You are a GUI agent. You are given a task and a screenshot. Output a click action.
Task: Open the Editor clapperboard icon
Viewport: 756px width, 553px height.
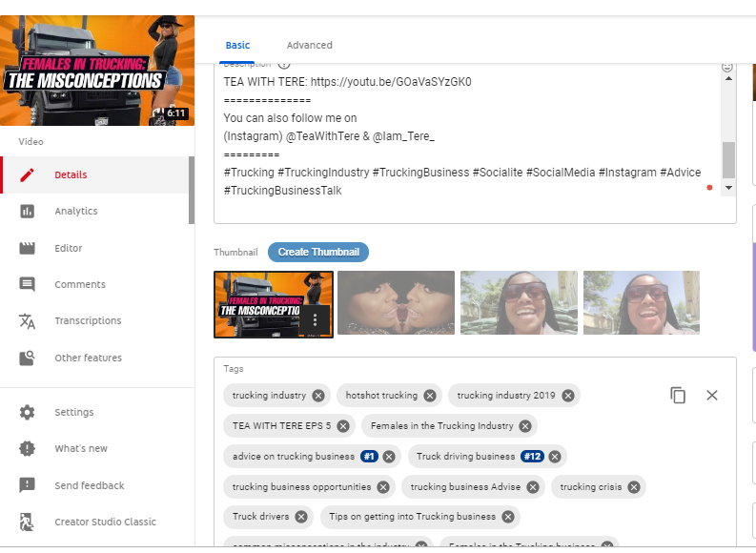pos(28,248)
